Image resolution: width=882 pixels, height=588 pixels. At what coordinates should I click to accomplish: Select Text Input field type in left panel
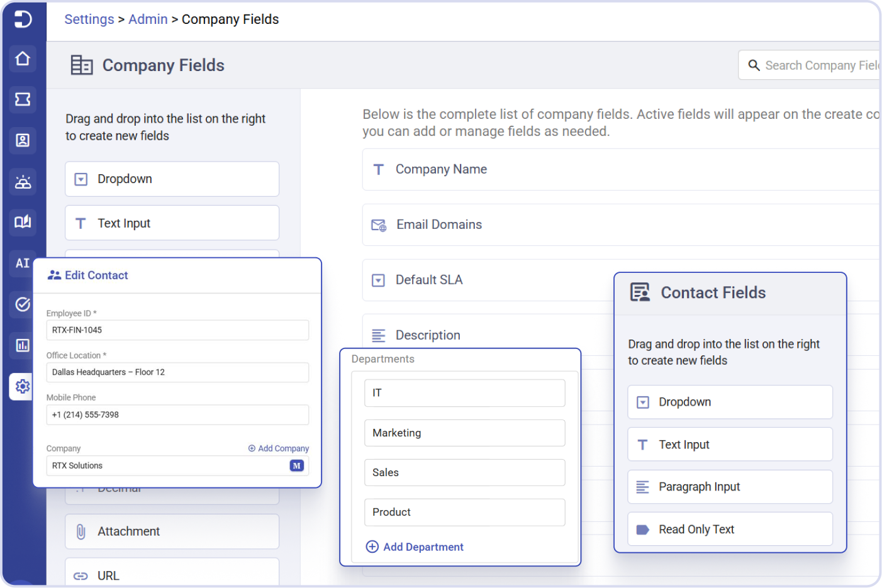[x=172, y=223]
